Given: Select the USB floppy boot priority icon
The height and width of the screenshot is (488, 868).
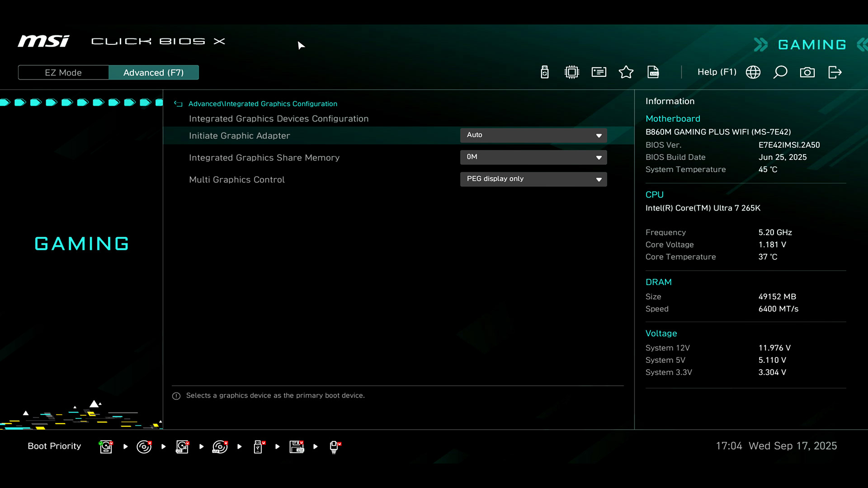Looking at the screenshot, I should pyautogui.click(x=297, y=446).
